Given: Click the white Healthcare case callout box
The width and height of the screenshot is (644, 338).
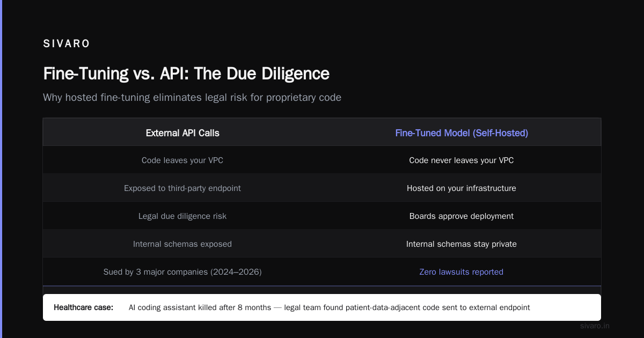Looking at the screenshot, I should pos(322,307).
